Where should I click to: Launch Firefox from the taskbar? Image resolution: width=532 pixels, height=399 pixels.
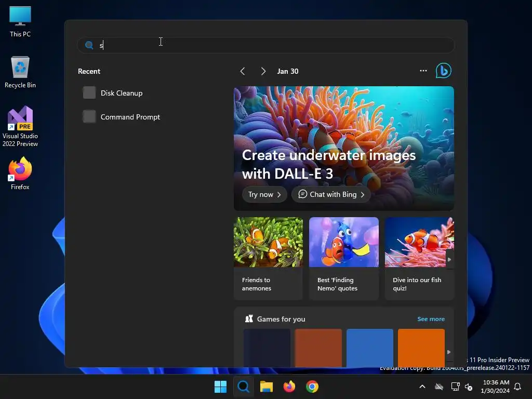click(x=289, y=387)
